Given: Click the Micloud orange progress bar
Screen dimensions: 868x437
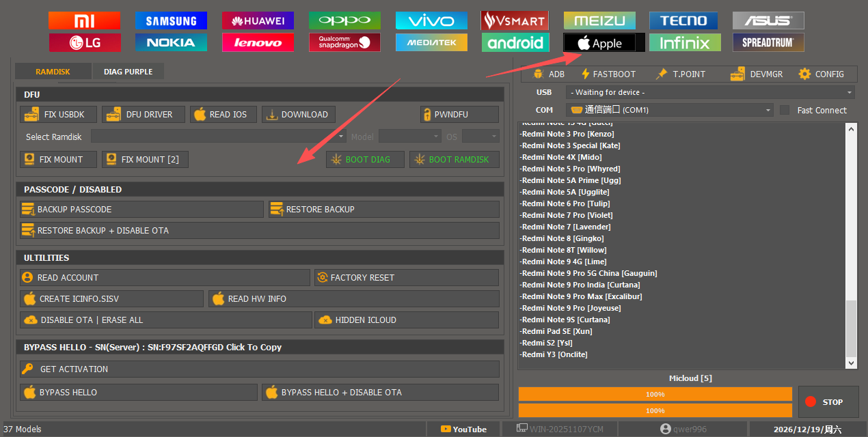Looking at the screenshot, I should [655, 394].
